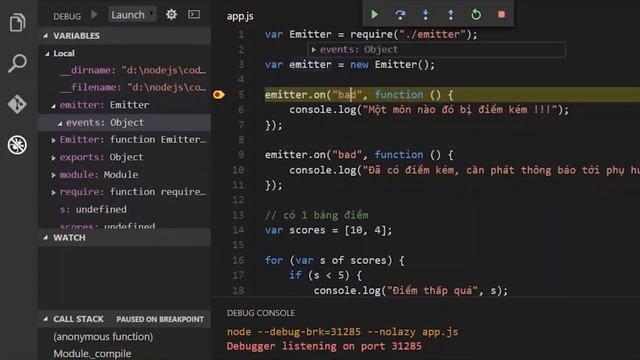Step over in debug toolbar
This screenshot has width=640, height=360.
400,15
